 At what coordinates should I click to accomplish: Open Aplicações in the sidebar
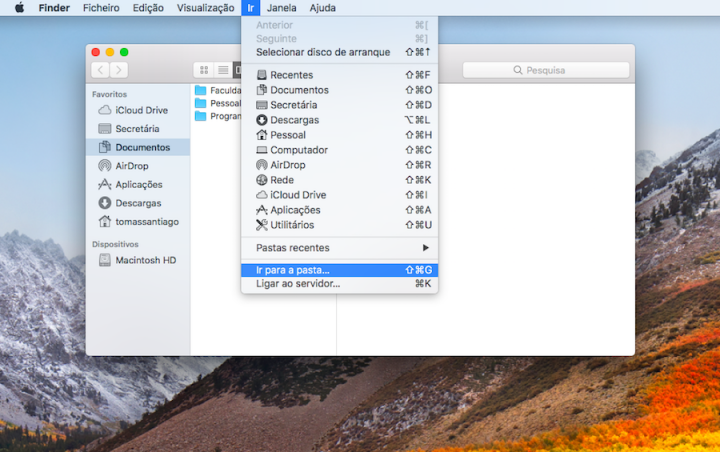pyautogui.click(x=138, y=185)
